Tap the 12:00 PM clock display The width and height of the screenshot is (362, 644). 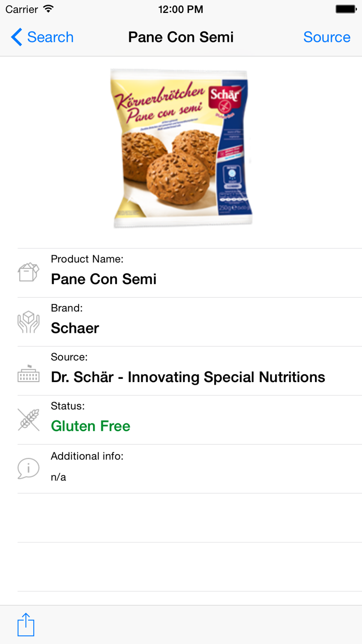[180, 9]
